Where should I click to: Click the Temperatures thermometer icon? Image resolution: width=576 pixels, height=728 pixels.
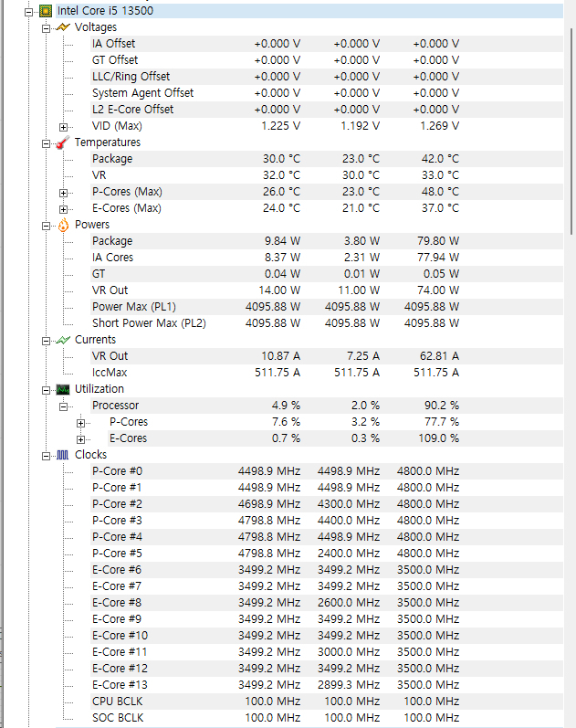63,142
